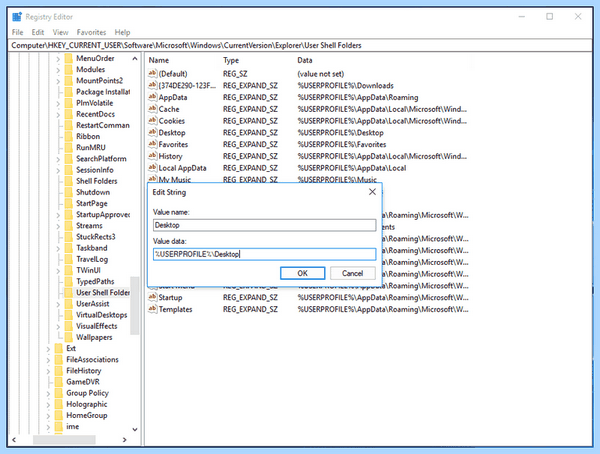
Task: Expand the MountPoints2 tree node
Action: pos(58,81)
